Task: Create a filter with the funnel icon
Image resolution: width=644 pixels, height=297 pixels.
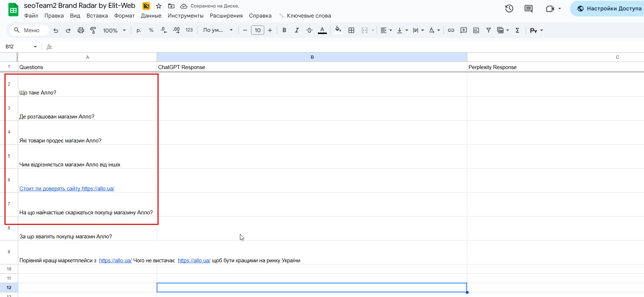Action: tap(488, 30)
